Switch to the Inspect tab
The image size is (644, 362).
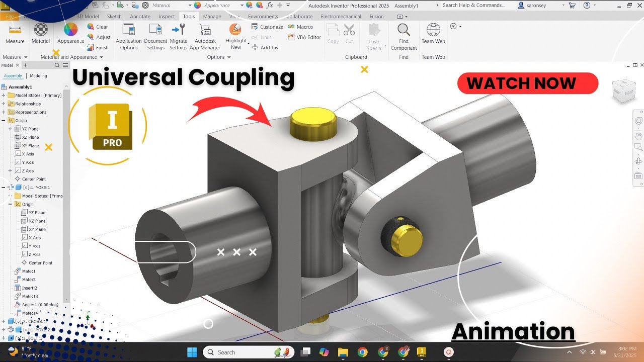167,16
